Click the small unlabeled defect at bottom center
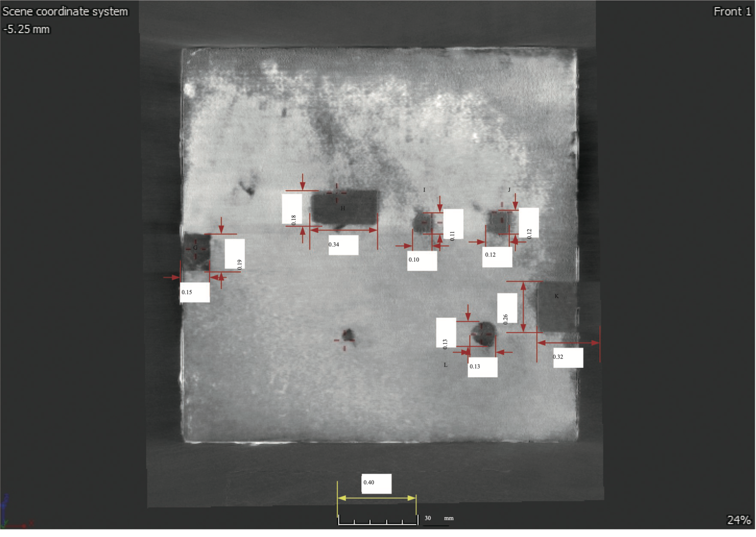 click(x=348, y=335)
